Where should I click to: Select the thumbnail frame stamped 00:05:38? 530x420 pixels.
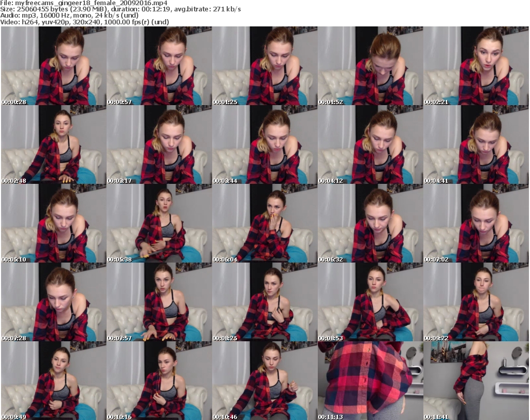[159, 224]
